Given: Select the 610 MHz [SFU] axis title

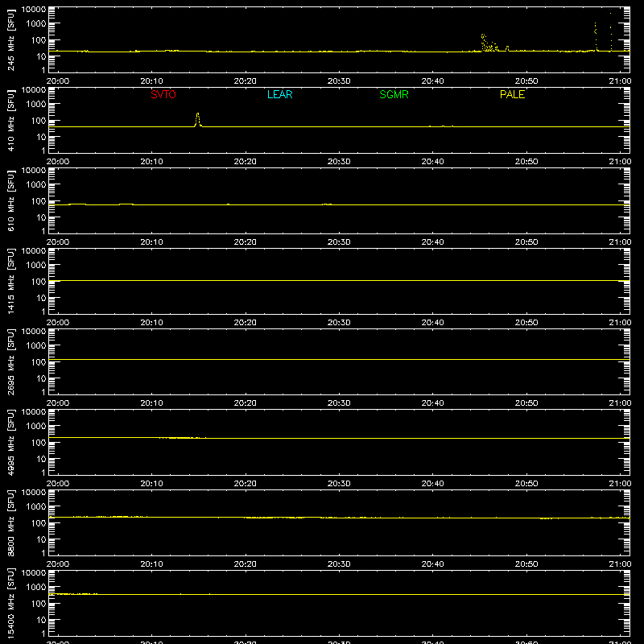Looking at the screenshot, I should click(10, 200).
